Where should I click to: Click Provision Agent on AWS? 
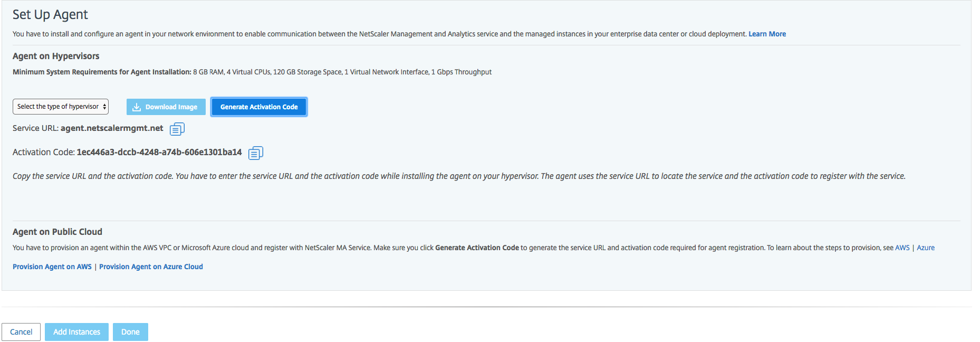[52, 267]
